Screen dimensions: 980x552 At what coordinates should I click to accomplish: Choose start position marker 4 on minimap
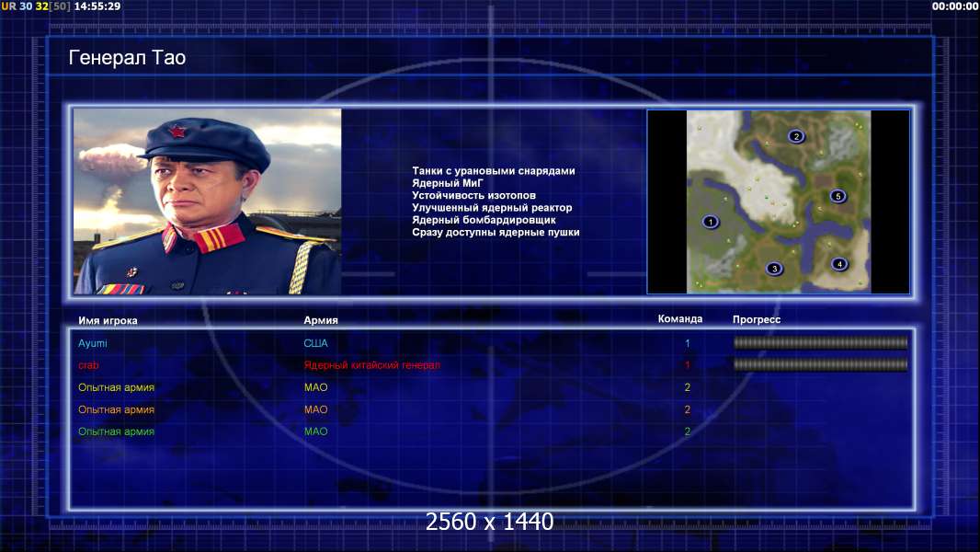(839, 264)
